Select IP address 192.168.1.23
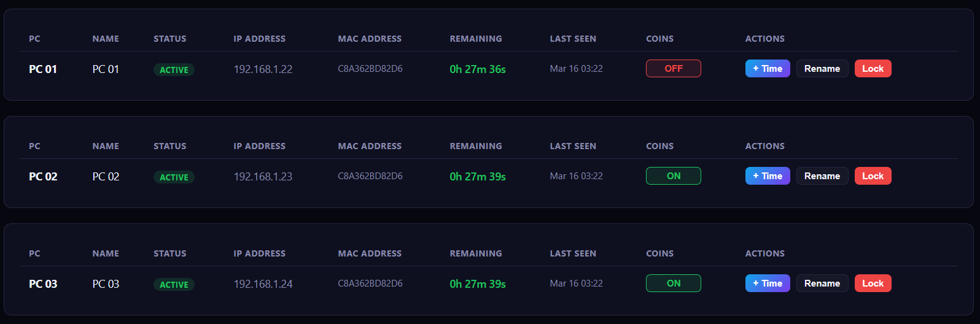 pyautogui.click(x=263, y=177)
